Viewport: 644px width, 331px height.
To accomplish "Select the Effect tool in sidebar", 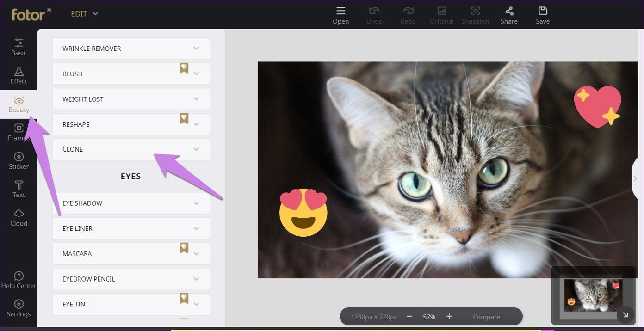I will (x=19, y=75).
